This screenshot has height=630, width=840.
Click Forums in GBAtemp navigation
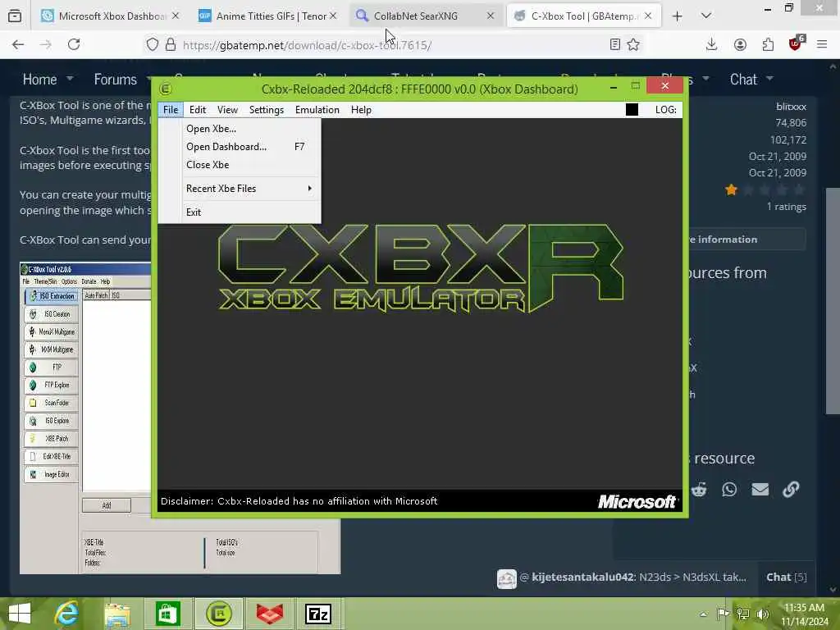[x=115, y=80]
